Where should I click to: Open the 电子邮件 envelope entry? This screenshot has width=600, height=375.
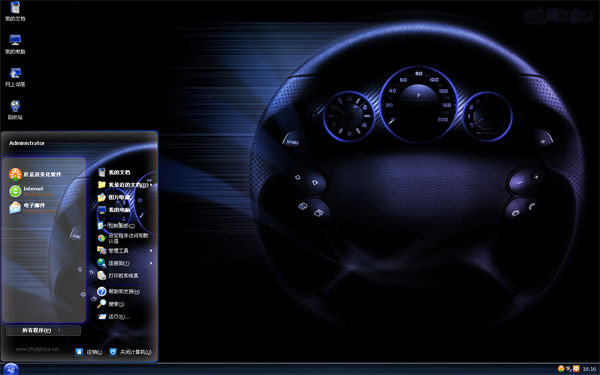coord(32,207)
